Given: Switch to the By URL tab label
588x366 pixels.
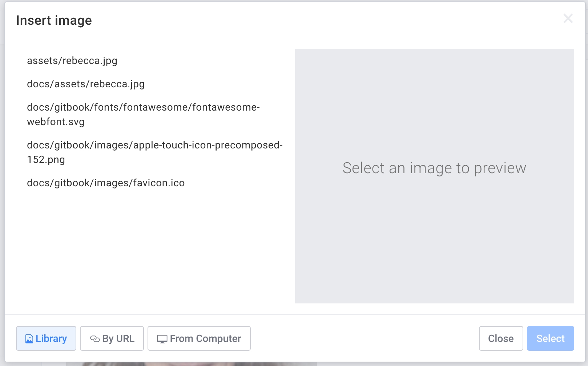Looking at the screenshot, I should click(118, 339).
